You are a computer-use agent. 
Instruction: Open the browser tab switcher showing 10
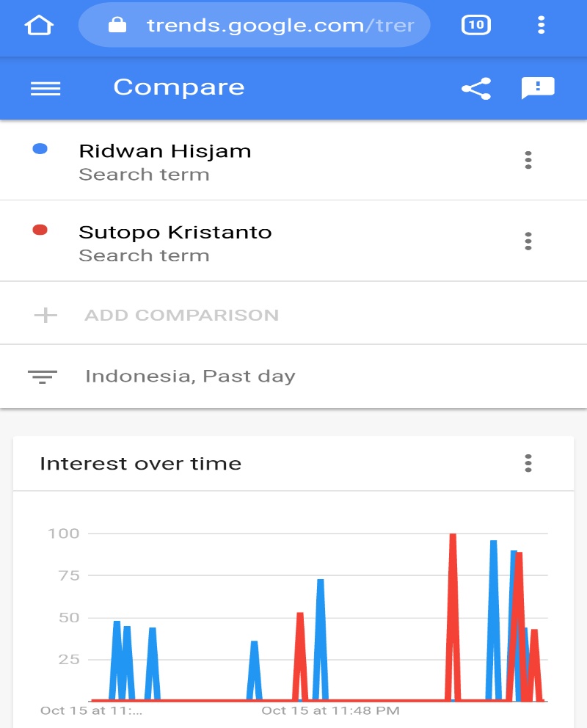pyautogui.click(x=475, y=25)
